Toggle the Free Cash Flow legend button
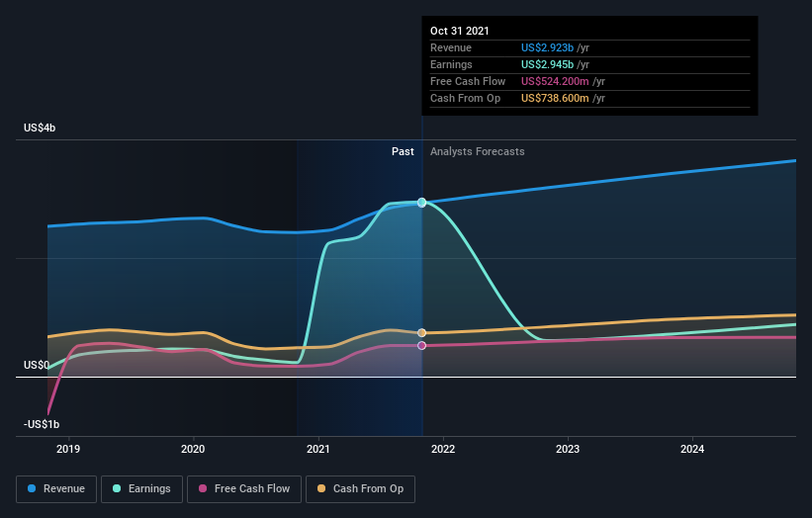Screen dimensions: 812x518 pos(244,489)
